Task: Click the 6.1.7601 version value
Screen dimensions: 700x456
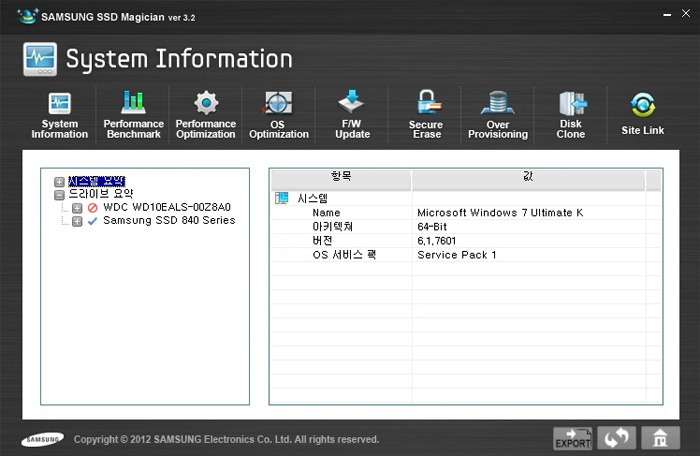Action: click(x=437, y=241)
